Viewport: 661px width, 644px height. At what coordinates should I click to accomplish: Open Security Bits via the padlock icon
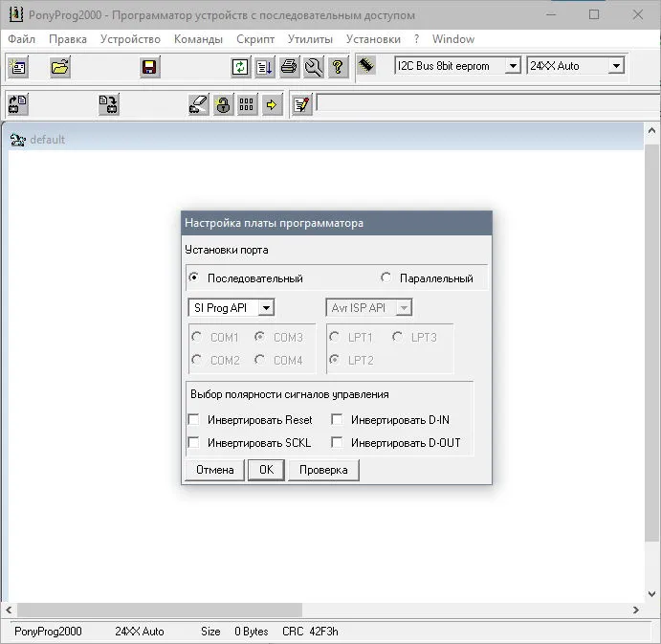pos(223,104)
